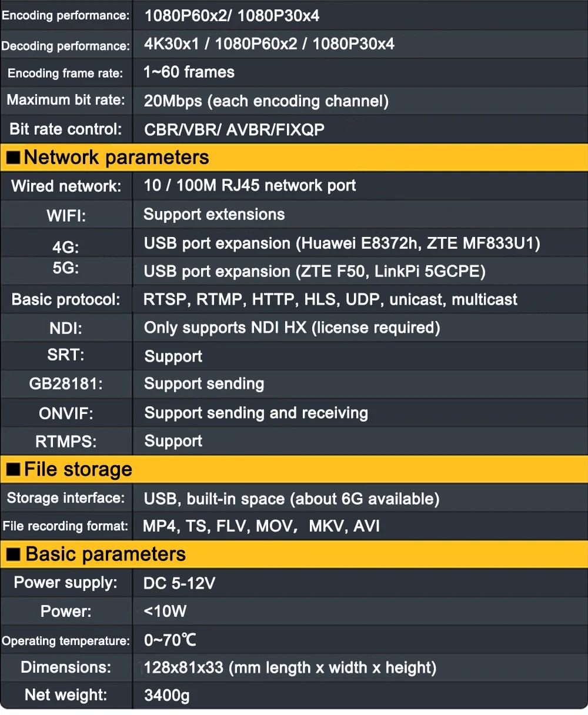This screenshot has height=715, width=588.
Task: Select the 128x81x33 dimensions value
Action: click(x=290, y=668)
